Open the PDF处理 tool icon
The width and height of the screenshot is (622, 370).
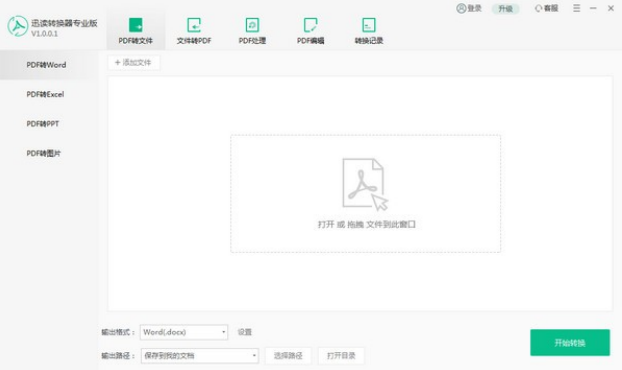tap(252, 25)
